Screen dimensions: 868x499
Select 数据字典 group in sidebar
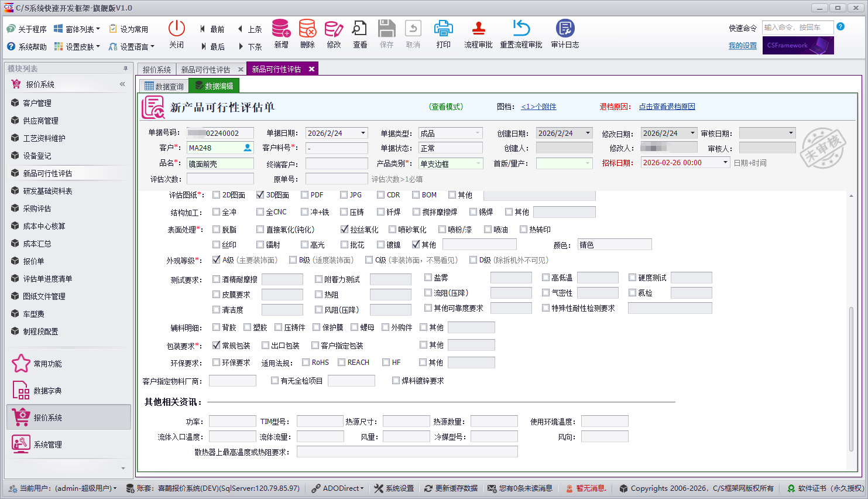68,391
